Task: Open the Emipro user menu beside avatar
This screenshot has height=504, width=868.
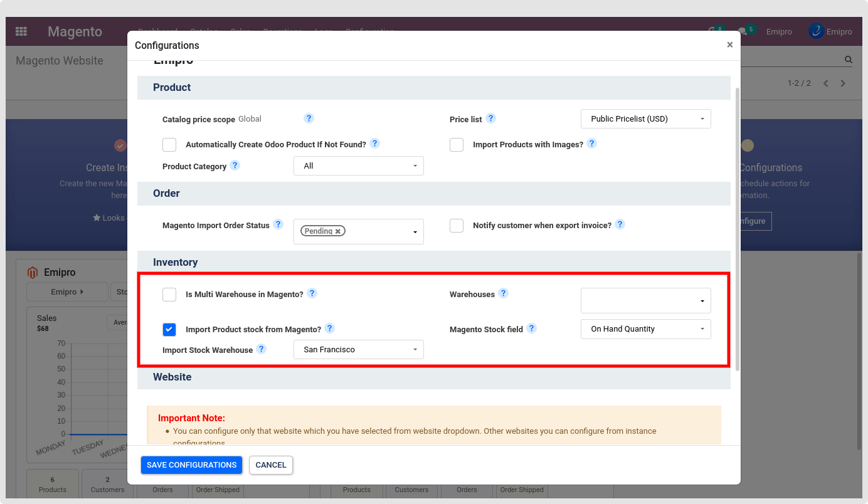Action: (839, 31)
